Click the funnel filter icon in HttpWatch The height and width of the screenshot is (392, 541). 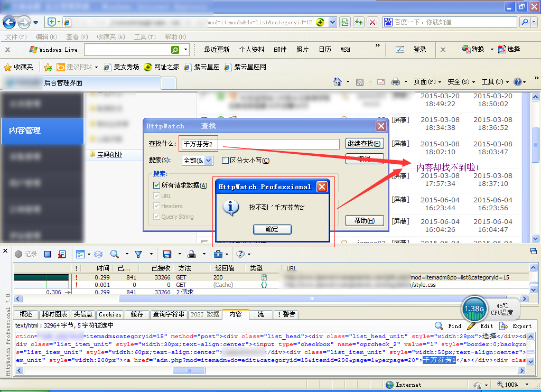pyautogui.click(x=138, y=254)
